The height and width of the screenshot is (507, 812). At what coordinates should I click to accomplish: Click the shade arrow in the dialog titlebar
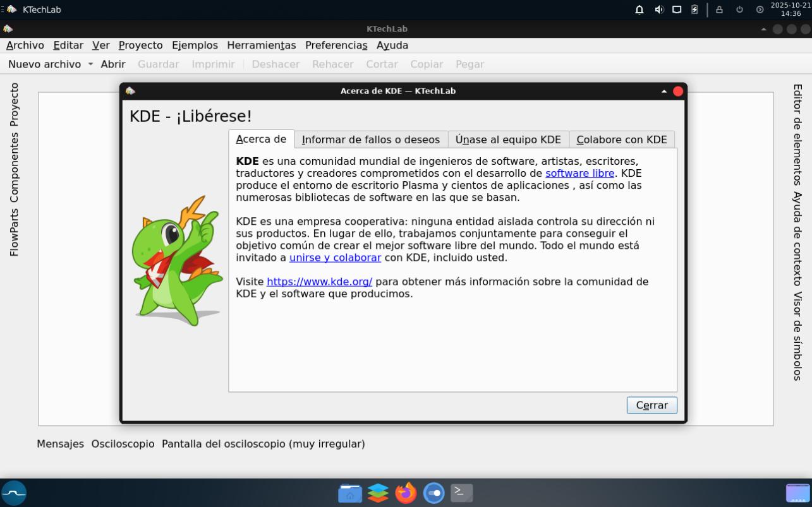click(664, 91)
